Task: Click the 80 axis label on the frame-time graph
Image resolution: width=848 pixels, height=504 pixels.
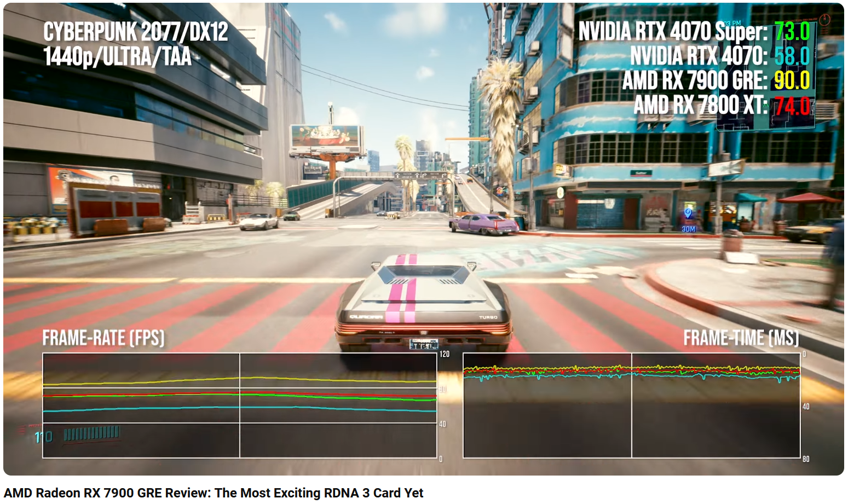Action: 806,459
